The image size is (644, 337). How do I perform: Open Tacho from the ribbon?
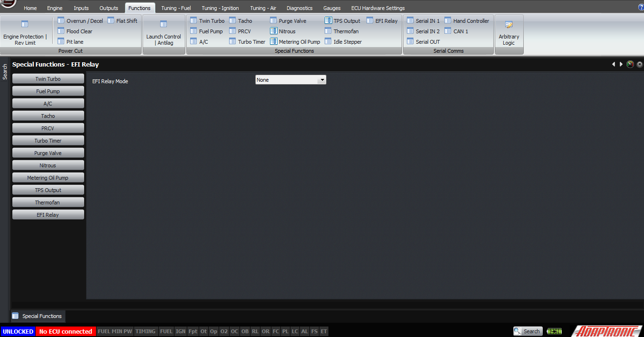coord(240,21)
